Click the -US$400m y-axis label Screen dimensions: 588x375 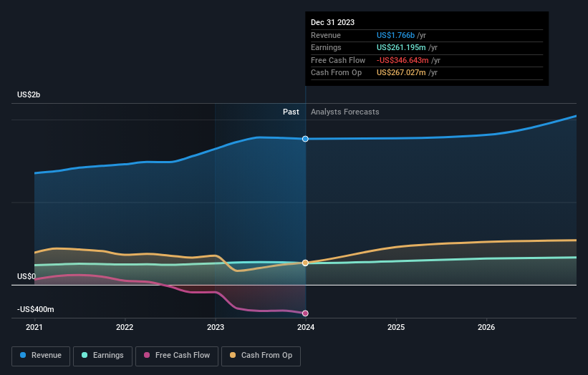35,309
